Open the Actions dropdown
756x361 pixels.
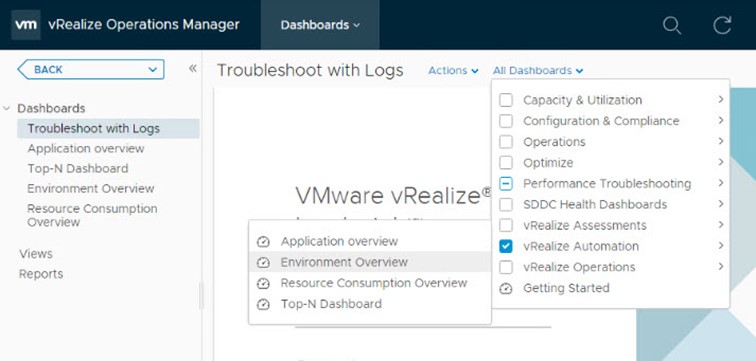[x=453, y=70]
